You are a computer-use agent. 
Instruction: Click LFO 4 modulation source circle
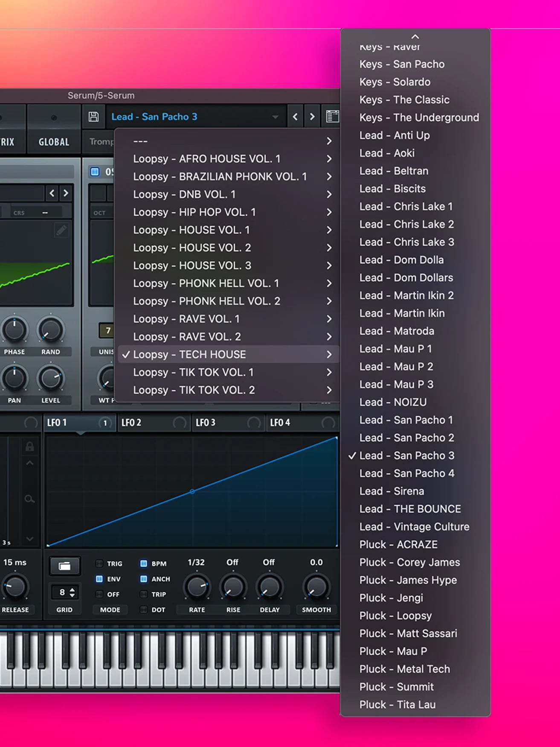328,423
